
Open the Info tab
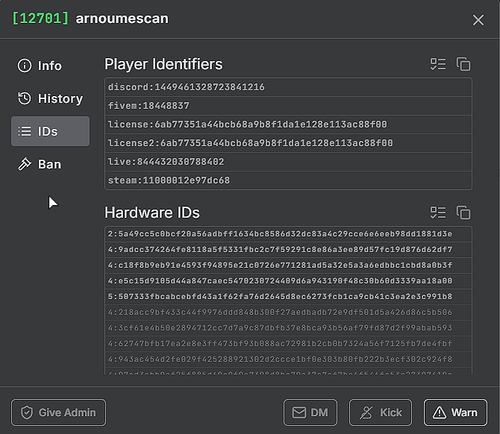(50, 66)
